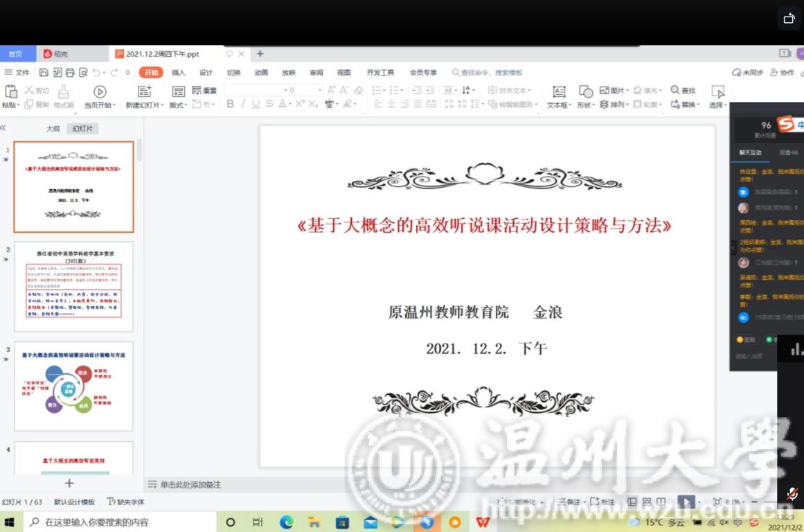Click the Replace (替换) icon

(x=675, y=105)
